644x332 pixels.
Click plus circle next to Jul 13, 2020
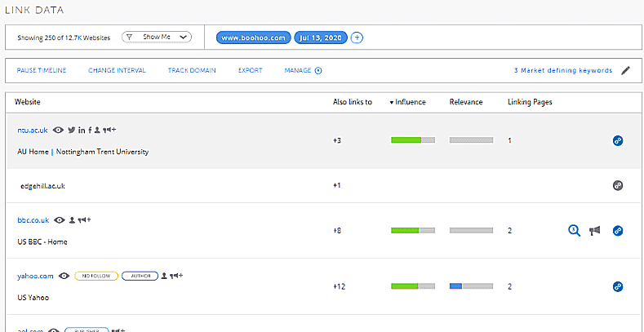[358, 38]
